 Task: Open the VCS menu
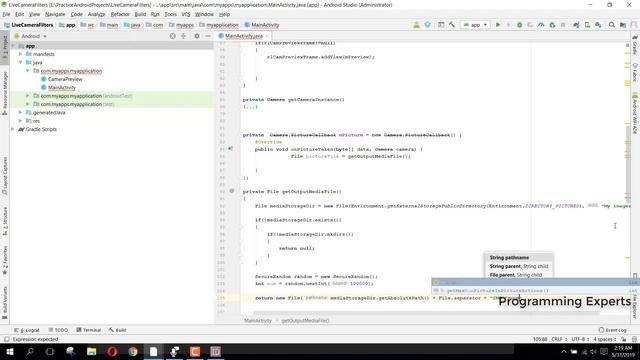click(186, 14)
